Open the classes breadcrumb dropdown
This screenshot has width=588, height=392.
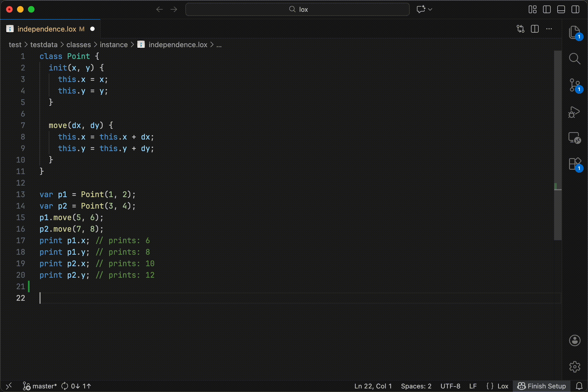click(79, 45)
